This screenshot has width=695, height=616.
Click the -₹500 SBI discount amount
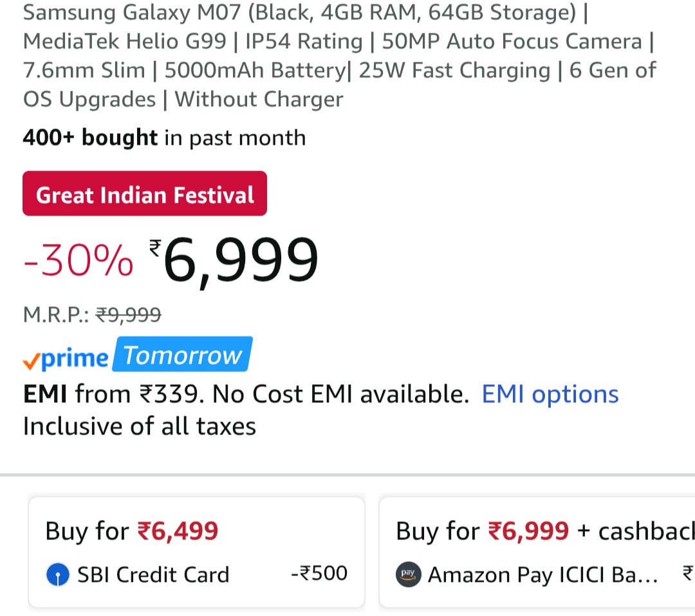[319, 573]
